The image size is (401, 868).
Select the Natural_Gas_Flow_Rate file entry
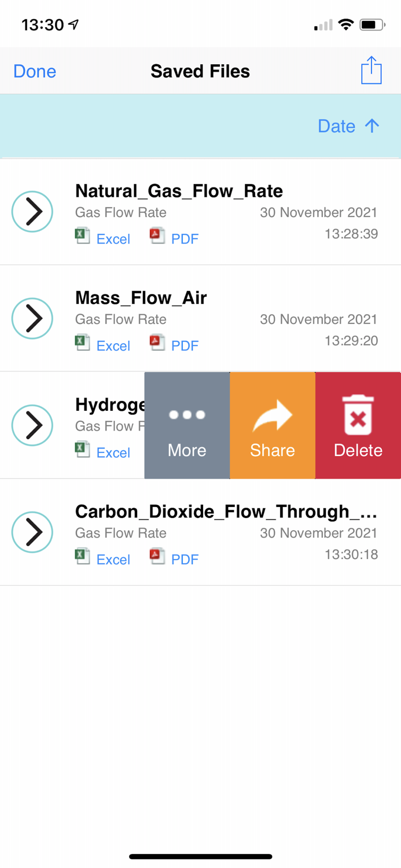coord(179,191)
